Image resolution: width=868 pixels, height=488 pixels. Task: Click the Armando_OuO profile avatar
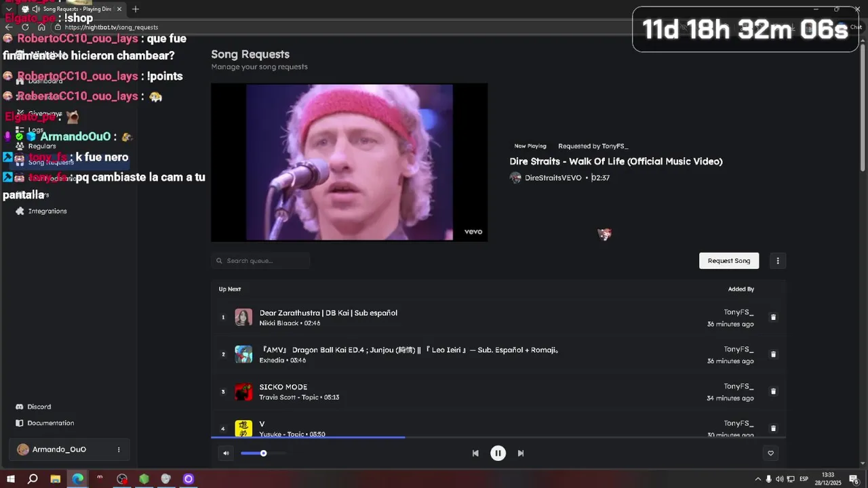tap(23, 449)
